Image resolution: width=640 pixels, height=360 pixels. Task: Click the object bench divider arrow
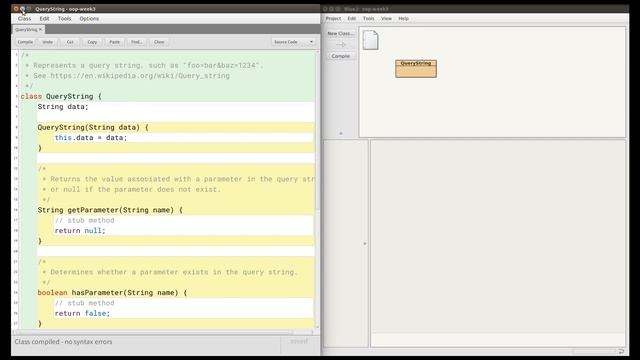tap(365, 244)
